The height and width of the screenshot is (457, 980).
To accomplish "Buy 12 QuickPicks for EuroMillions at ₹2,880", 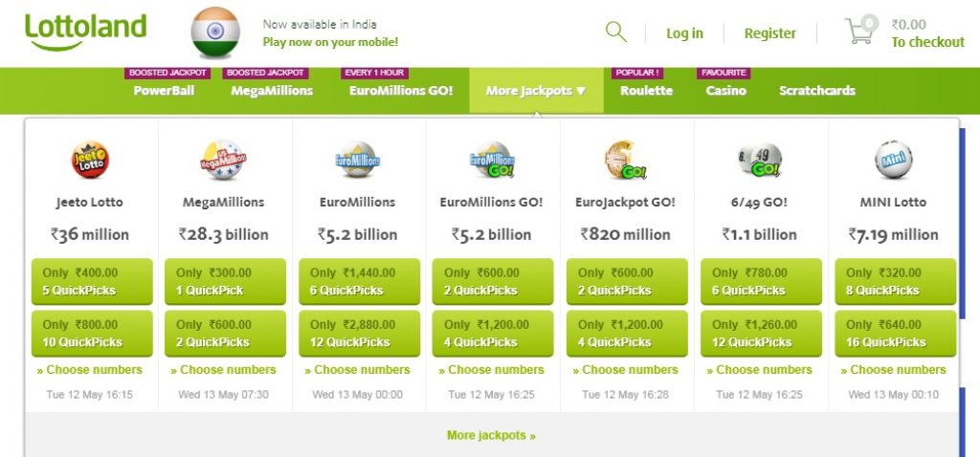I will 360,334.
